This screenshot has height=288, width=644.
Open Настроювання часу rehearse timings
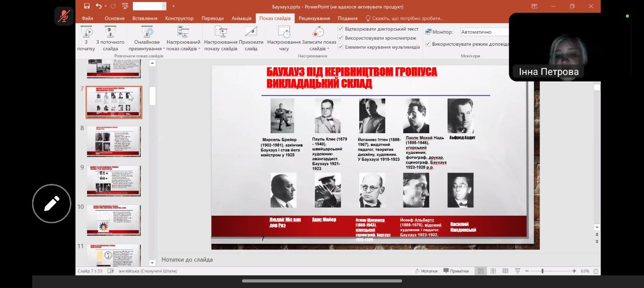[x=284, y=38]
